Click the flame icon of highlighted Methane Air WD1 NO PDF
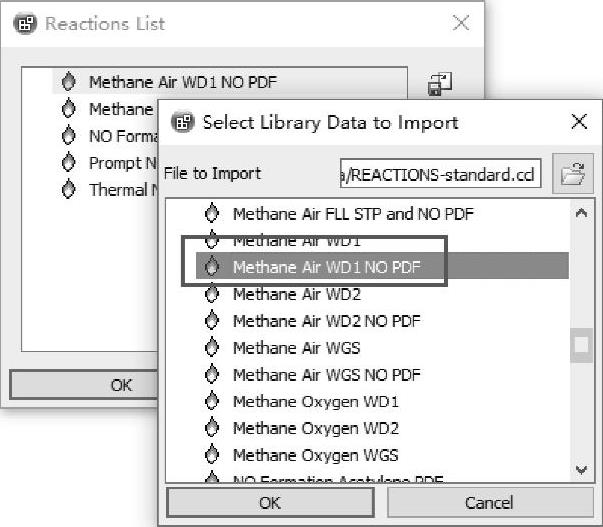The width and height of the screenshot is (603, 527). (x=212, y=266)
